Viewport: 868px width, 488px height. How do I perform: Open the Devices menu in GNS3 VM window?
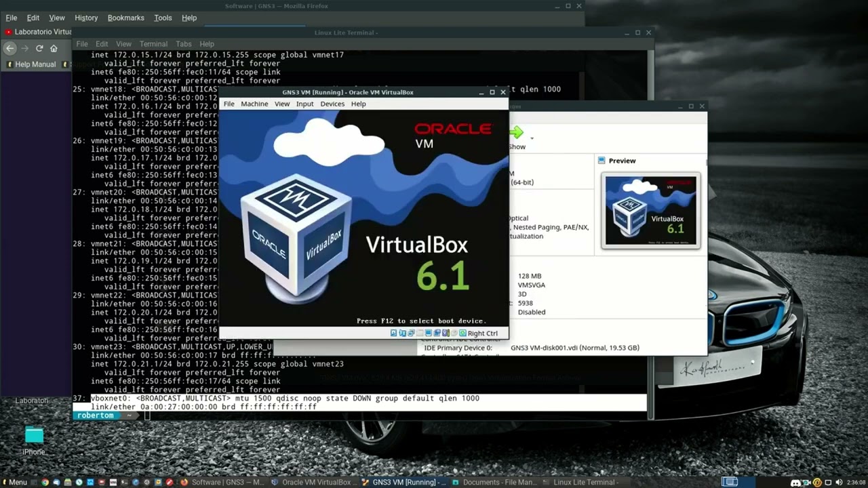[332, 104]
